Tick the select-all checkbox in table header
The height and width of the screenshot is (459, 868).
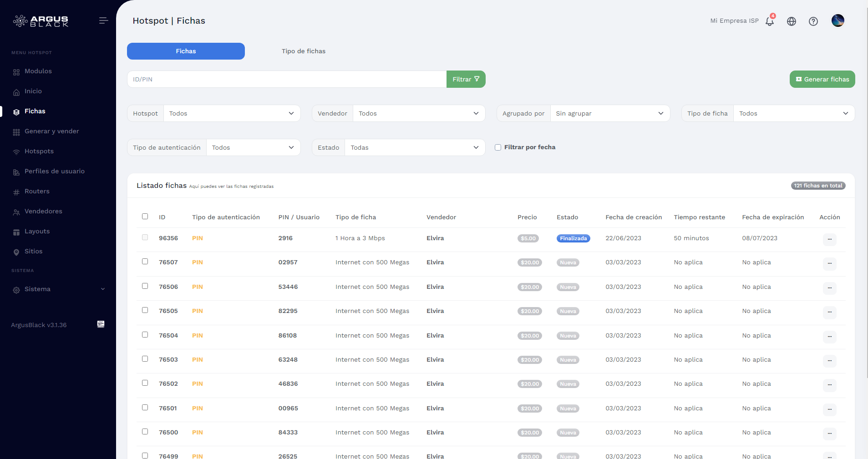click(145, 217)
